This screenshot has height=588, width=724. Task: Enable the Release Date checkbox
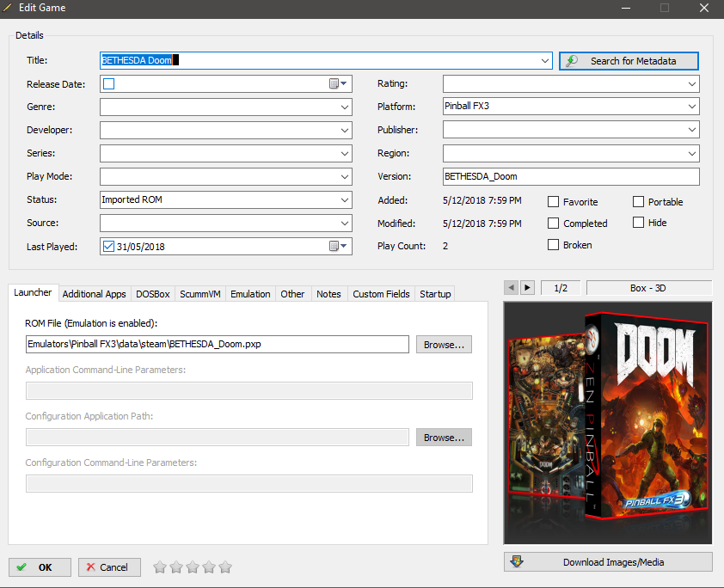pyautogui.click(x=109, y=84)
